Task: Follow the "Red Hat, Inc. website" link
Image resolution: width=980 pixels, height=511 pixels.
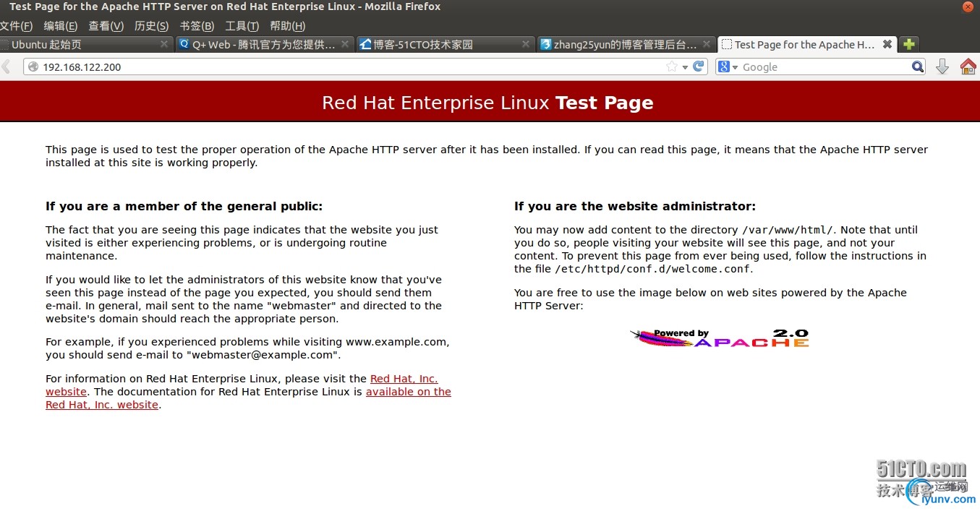Action: click(404, 379)
